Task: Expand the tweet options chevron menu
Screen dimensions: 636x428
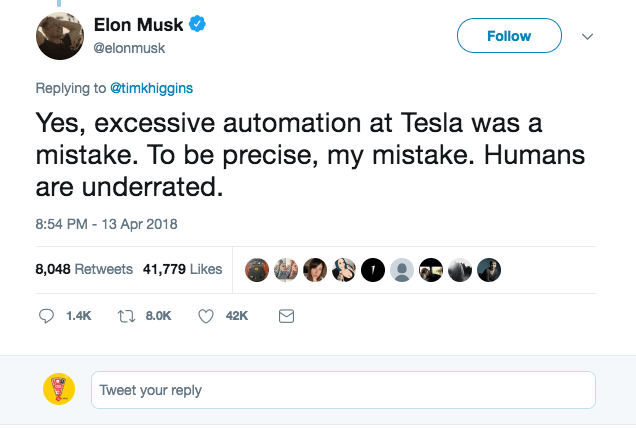Action: (588, 36)
